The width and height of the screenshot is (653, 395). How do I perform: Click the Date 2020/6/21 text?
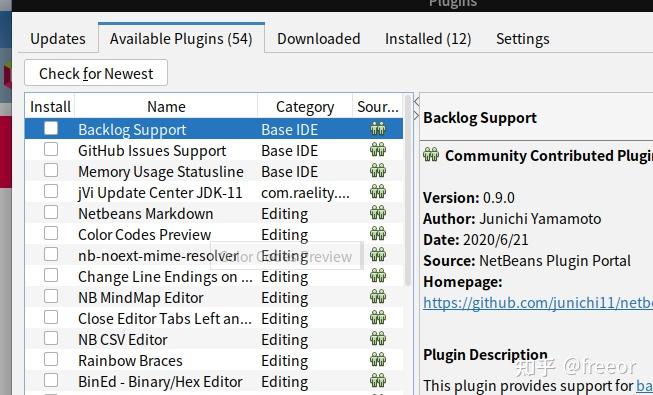(x=476, y=240)
